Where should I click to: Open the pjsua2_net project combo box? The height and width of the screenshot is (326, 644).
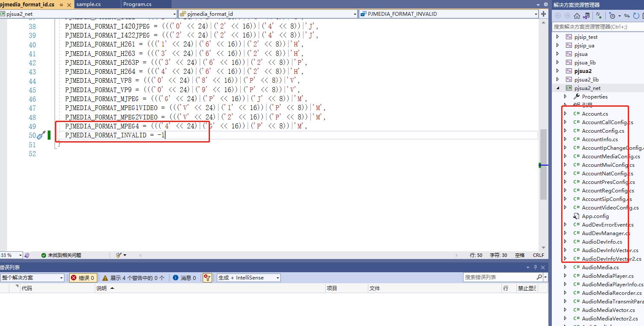pyautogui.click(x=88, y=14)
